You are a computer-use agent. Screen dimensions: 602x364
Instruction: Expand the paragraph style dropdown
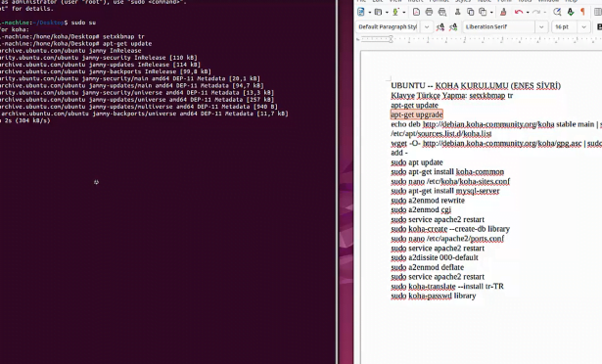pyautogui.click(x=427, y=26)
